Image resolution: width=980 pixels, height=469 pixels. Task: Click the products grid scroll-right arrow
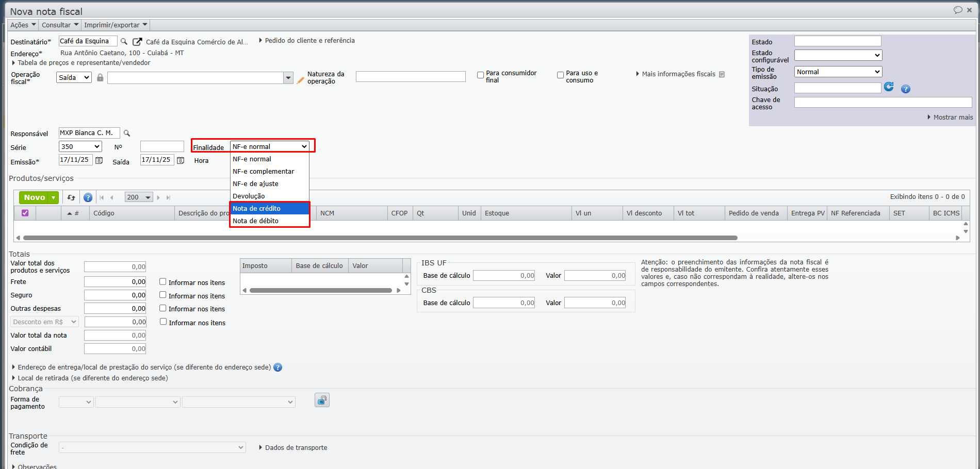click(x=958, y=238)
